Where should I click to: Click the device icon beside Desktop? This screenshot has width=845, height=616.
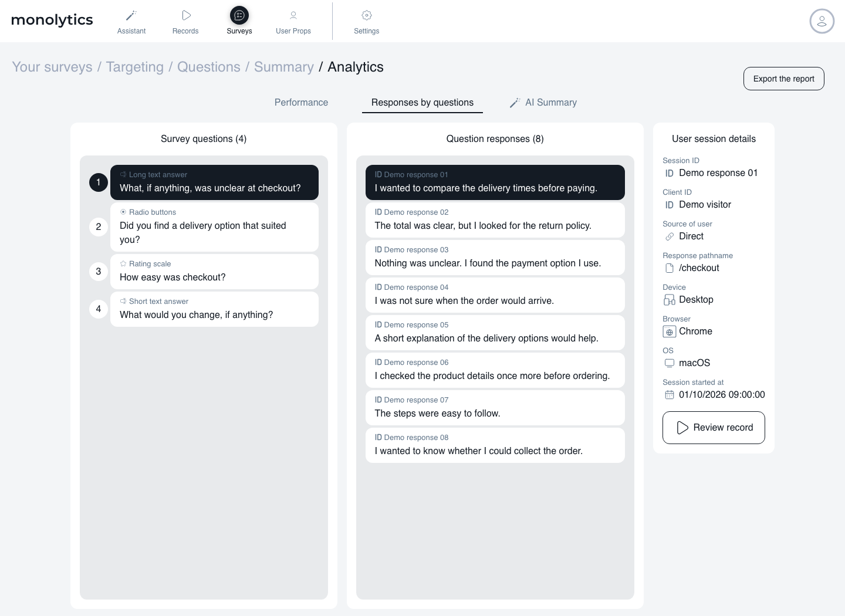click(x=670, y=300)
